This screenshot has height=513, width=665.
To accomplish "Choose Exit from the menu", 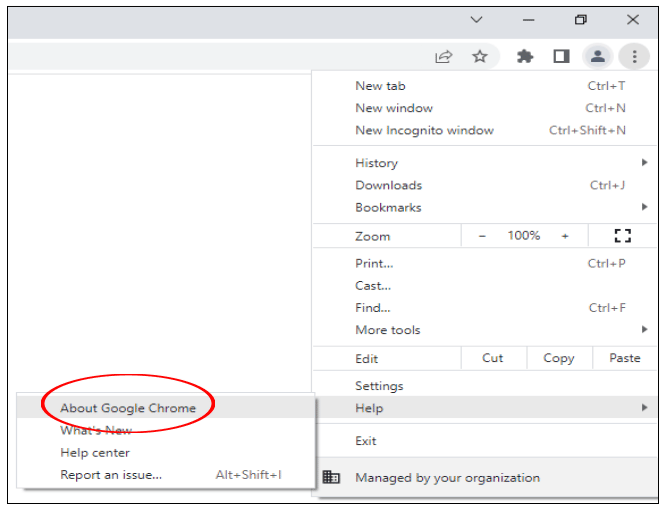I will tap(484, 441).
